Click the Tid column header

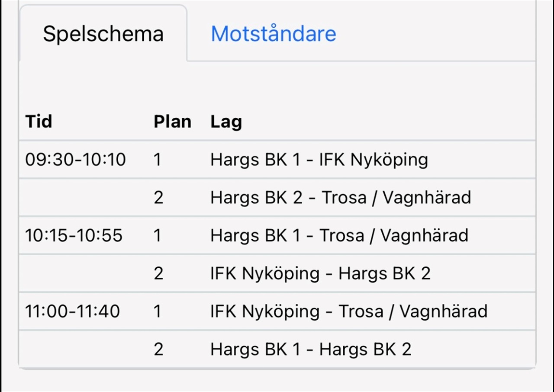point(39,122)
